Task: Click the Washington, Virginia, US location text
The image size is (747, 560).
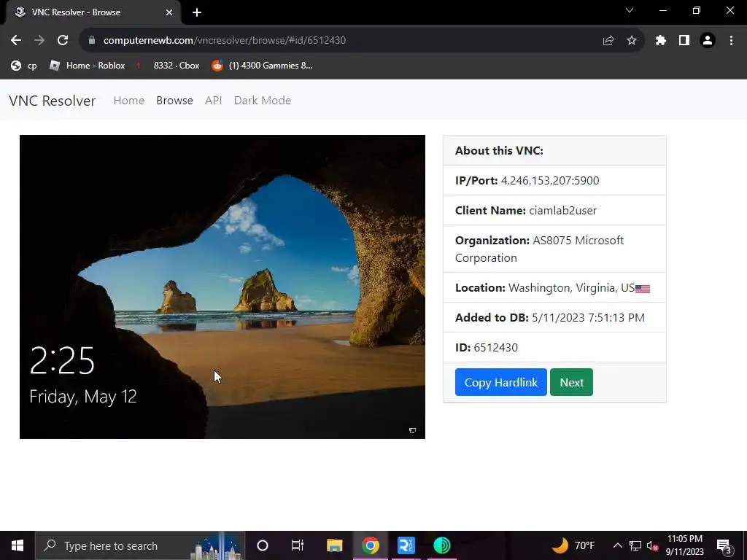Action: [x=571, y=287]
